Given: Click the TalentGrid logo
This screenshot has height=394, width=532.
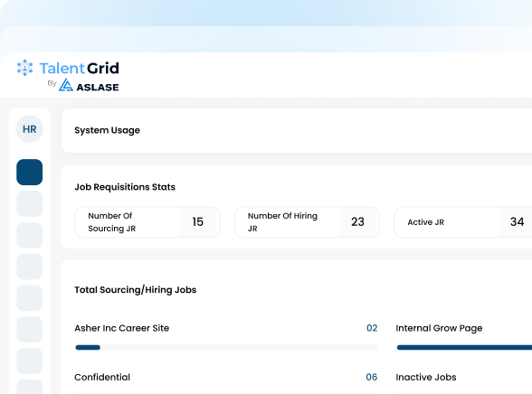Looking at the screenshot, I should tap(68, 68).
